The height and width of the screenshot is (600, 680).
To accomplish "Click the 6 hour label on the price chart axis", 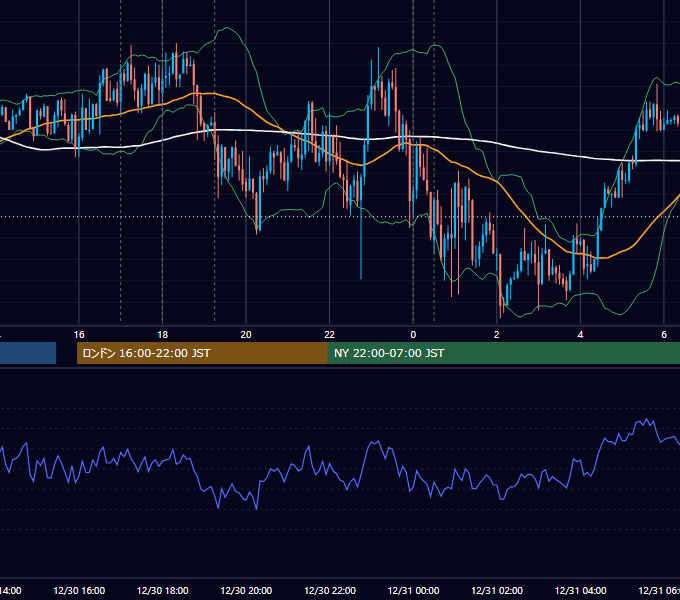I will [x=664, y=335].
